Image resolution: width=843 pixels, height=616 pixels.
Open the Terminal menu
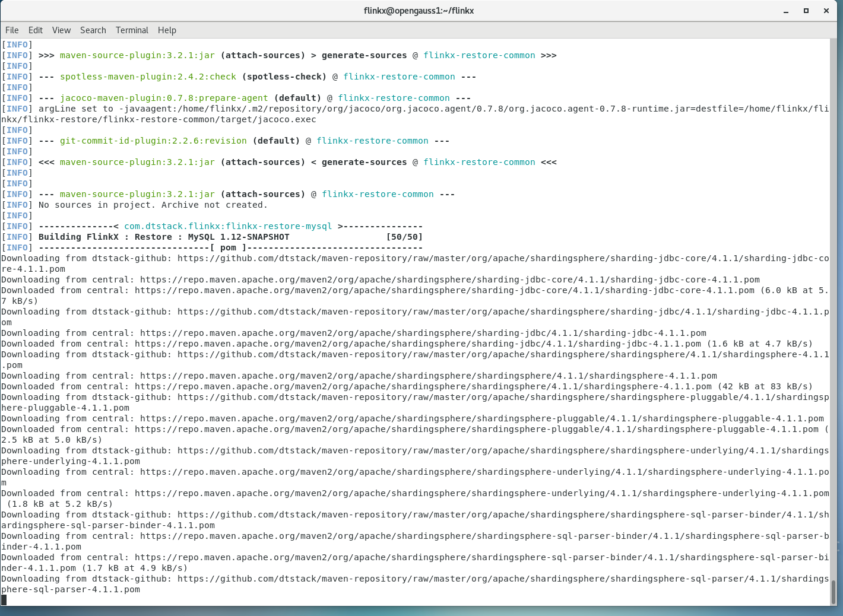pos(132,30)
